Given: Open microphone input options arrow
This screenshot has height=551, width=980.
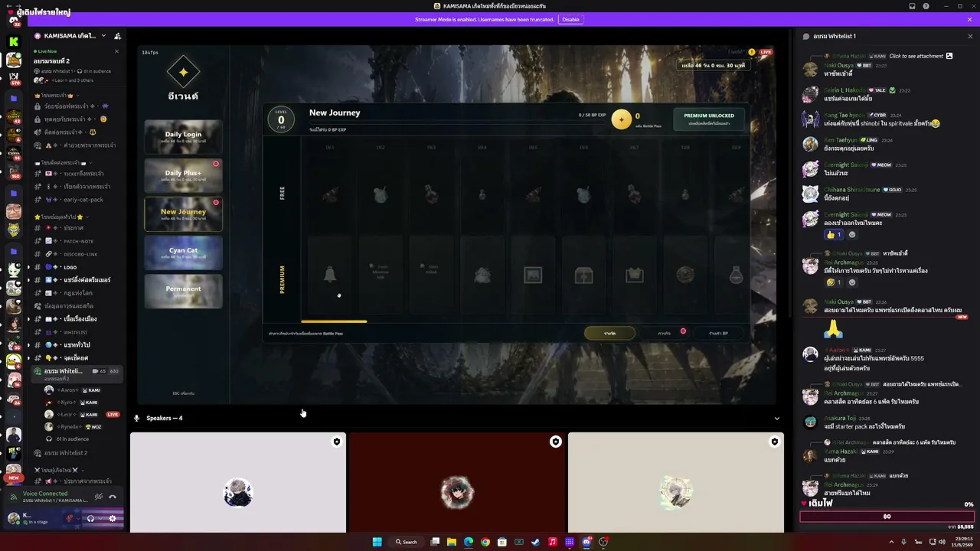Looking at the screenshot, I should [80, 518].
